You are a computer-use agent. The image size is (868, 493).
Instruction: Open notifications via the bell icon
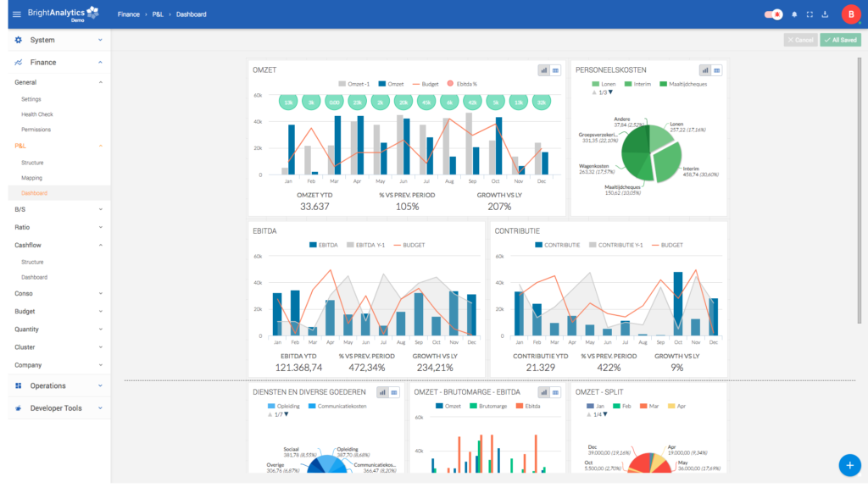click(794, 14)
